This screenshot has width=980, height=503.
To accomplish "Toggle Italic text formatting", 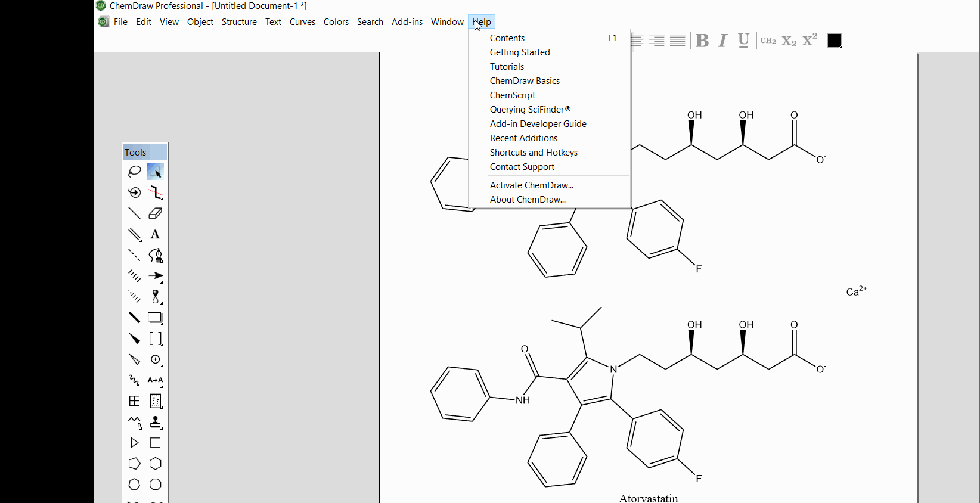I will click(722, 41).
